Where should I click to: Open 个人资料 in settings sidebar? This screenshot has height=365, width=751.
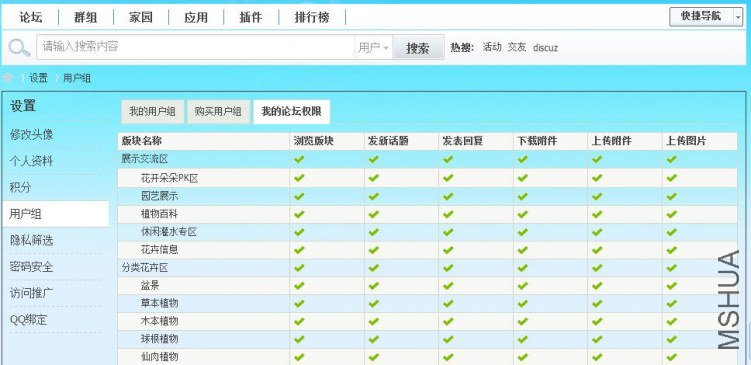point(32,161)
